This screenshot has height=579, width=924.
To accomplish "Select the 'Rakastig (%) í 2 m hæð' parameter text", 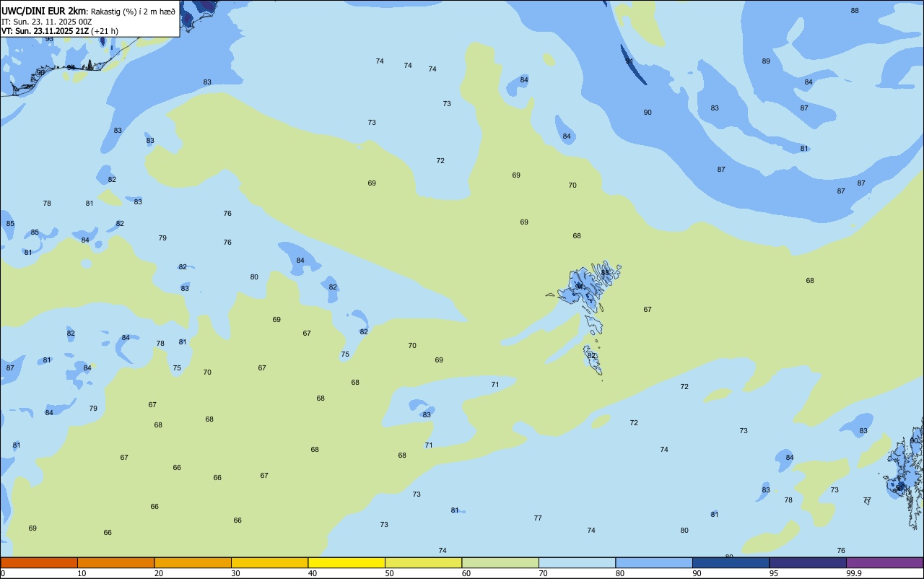I will 132,12.
